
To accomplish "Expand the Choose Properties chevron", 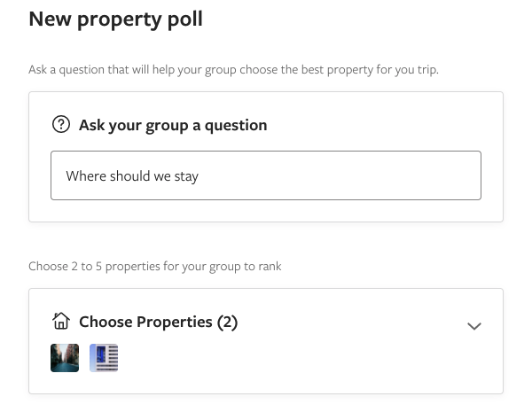I will 474,326.
